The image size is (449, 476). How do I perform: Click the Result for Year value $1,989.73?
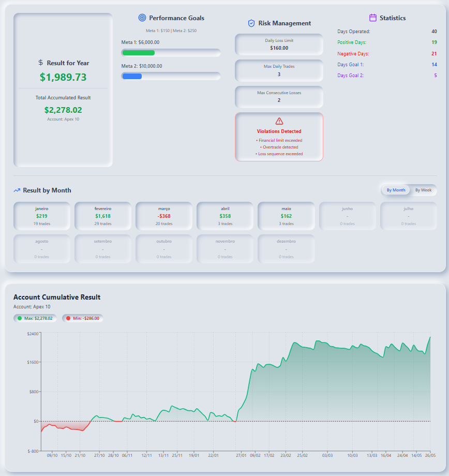[x=63, y=77]
